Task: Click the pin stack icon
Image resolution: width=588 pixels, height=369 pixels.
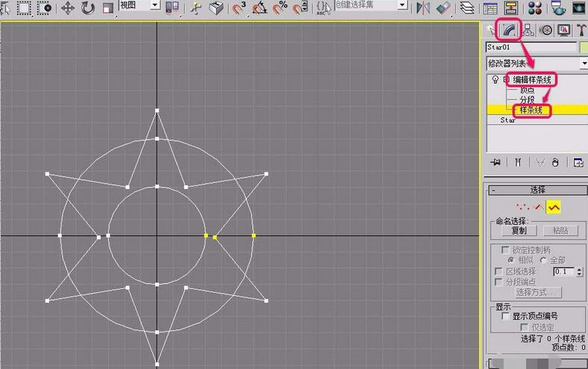Action: coord(494,162)
